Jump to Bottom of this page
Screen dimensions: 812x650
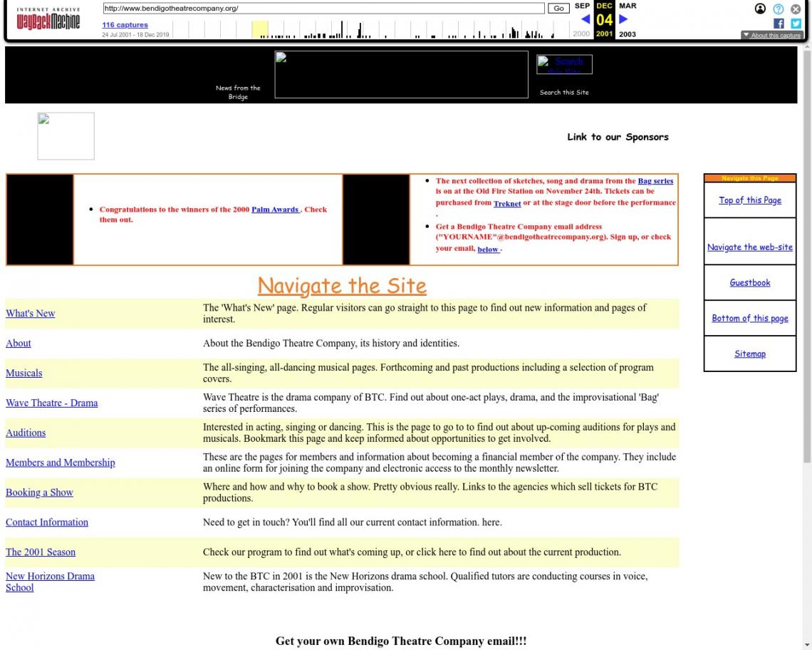750,319
